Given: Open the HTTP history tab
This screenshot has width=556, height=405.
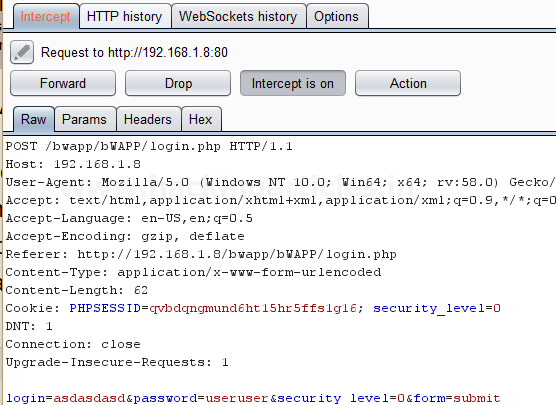Looking at the screenshot, I should click(125, 17).
